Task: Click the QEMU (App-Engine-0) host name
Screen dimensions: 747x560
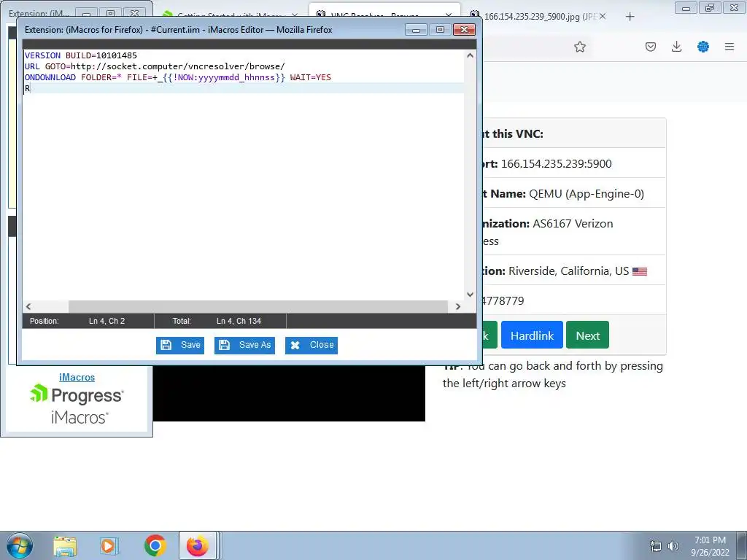Action: click(587, 194)
